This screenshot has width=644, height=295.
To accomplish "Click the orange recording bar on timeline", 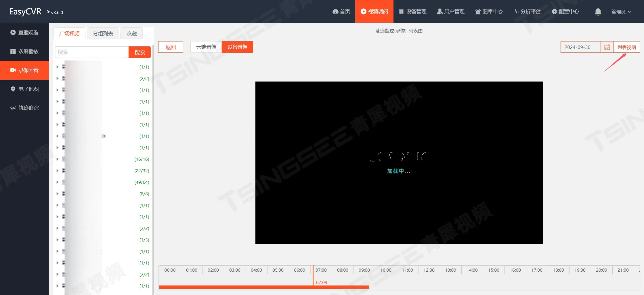I will [x=264, y=287].
